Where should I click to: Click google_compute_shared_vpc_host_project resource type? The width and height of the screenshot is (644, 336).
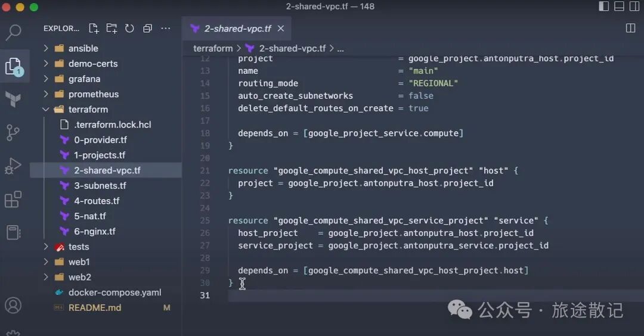(x=373, y=170)
